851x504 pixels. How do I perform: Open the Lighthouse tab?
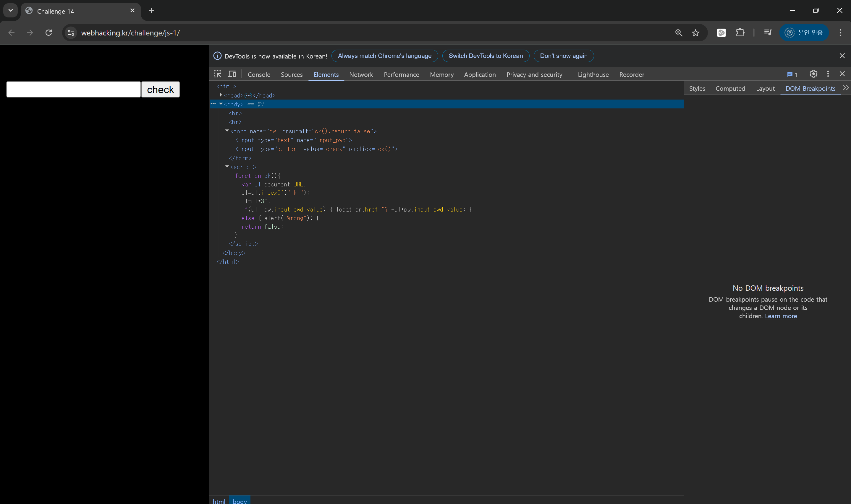[593, 74]
